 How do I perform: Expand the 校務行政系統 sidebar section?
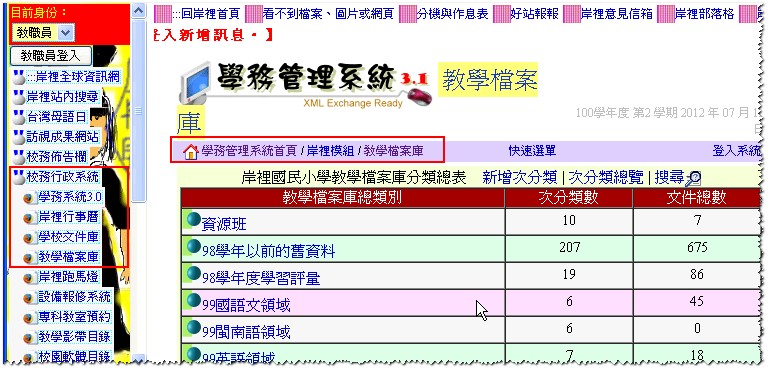tap(63, 177)
